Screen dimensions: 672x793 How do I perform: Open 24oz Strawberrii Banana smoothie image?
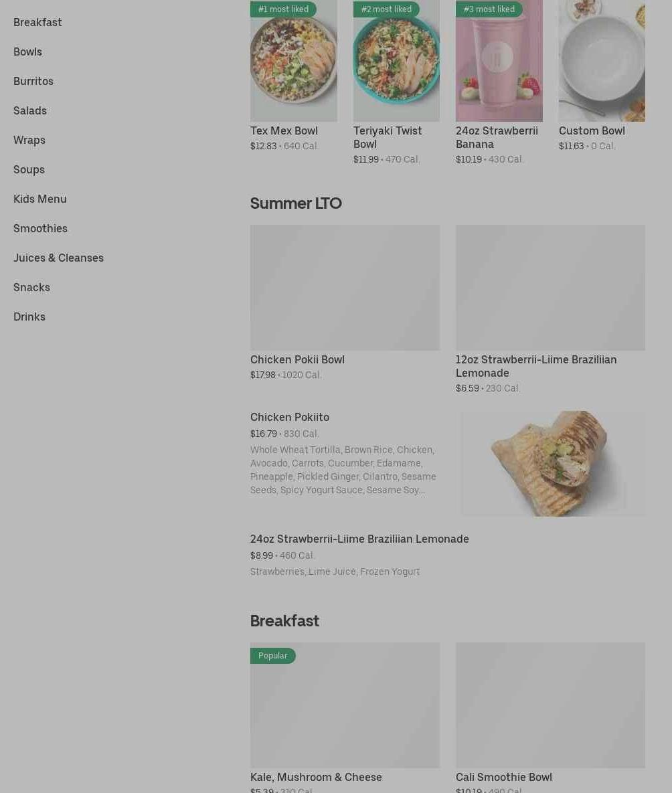click(499, 61)
